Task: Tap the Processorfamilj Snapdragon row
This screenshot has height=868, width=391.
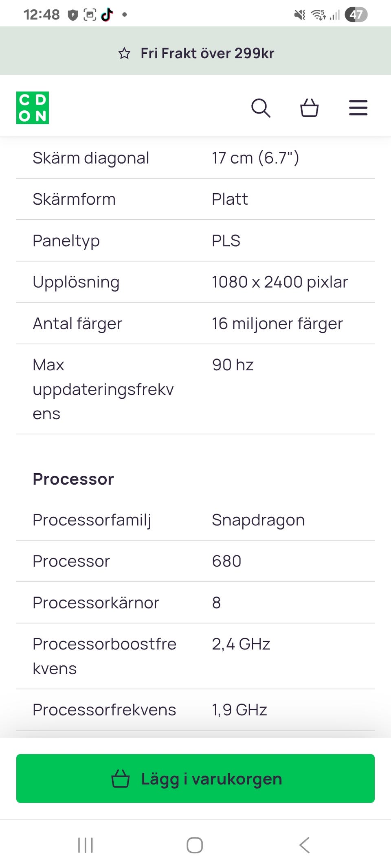Action: pos(195,520)
